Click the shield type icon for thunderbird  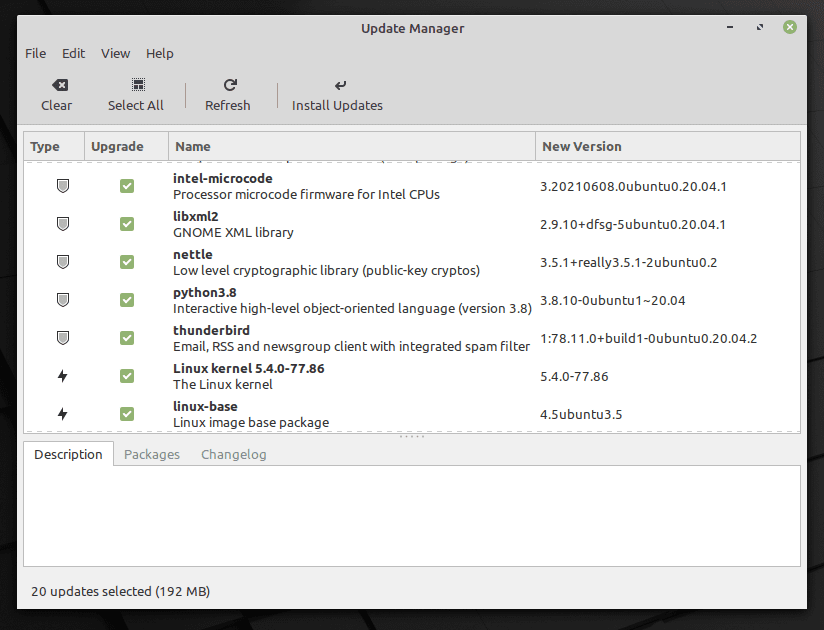[62, 338]
